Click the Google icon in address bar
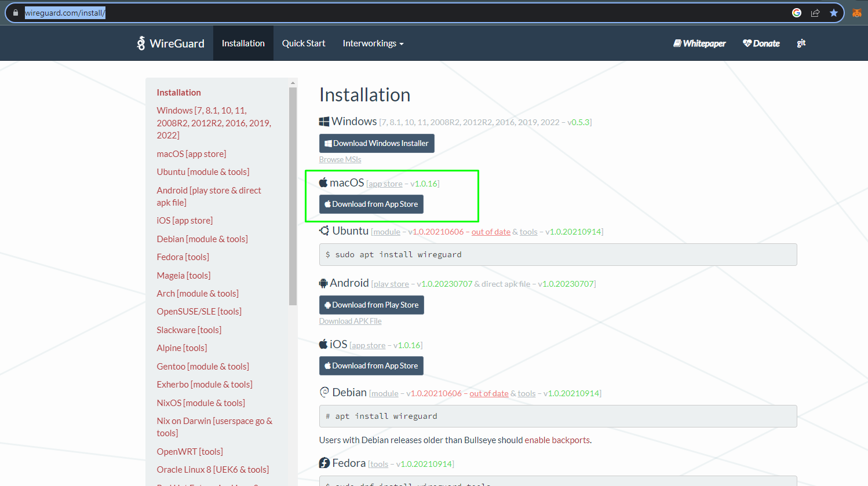 tap(797, 13)
